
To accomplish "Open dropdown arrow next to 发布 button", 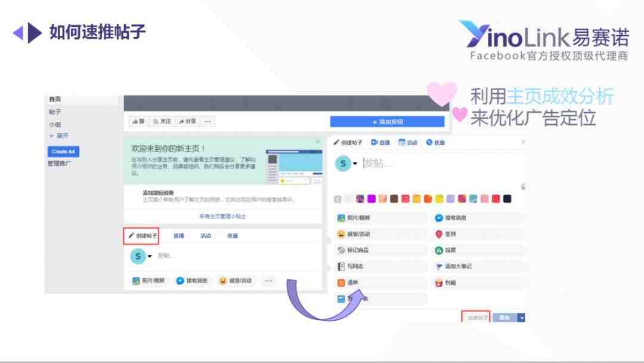I will tap(521, 318).
